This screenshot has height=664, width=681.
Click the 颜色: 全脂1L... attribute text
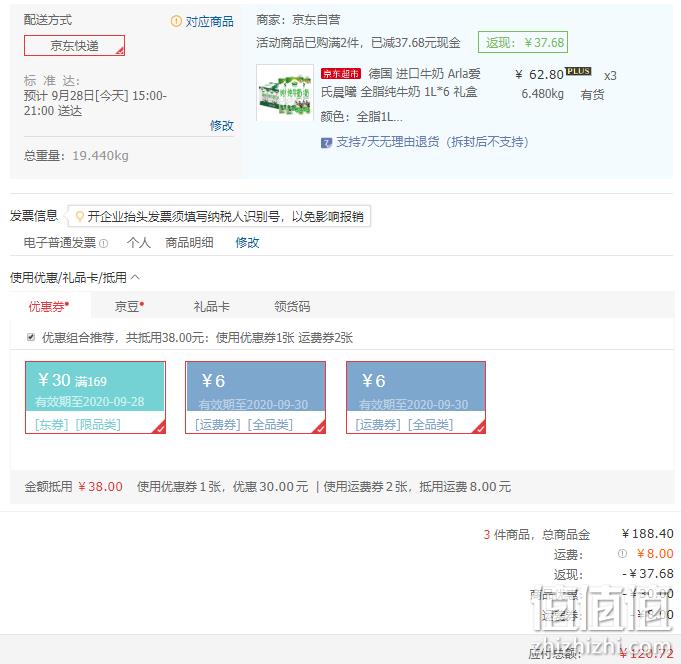point(361,117)
